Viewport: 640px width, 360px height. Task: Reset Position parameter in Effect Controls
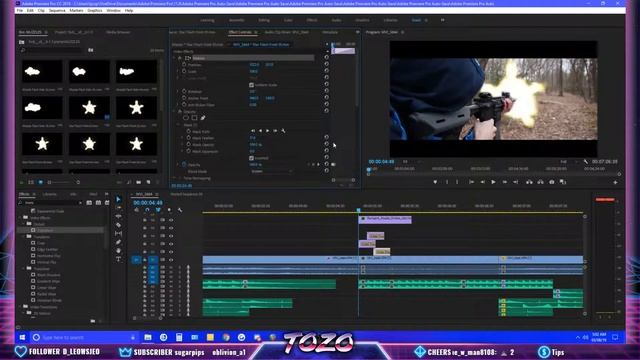327,64
